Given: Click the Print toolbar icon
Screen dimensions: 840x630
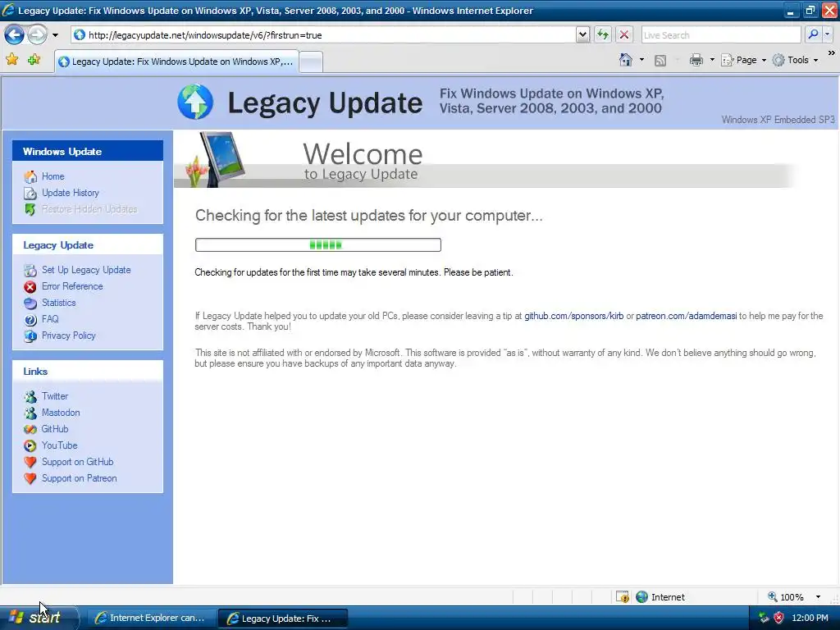Looking at the screenshot, I should pos(696,60).
